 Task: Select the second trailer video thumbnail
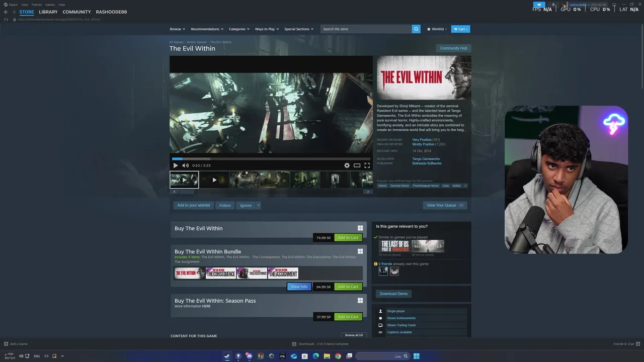[x=214, y=180]
